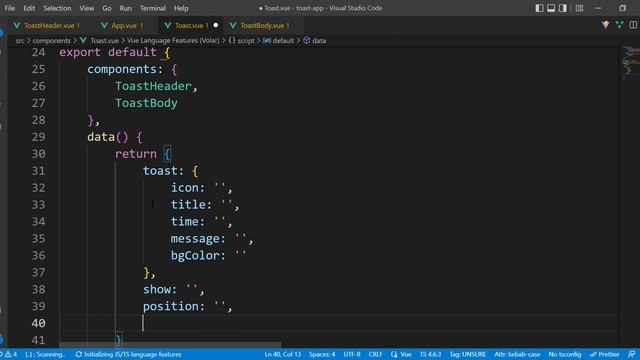Click components breadcrumb
This screenshot has height=360, width=640.
pyautogui.click(x=51, y=41)
